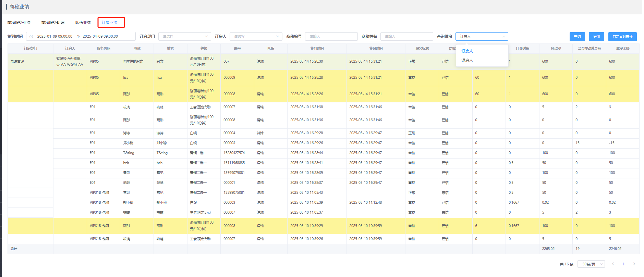Choose 返房人 option in dropdown list
Viewport: 644px width, 277px height.
(482, 60)
